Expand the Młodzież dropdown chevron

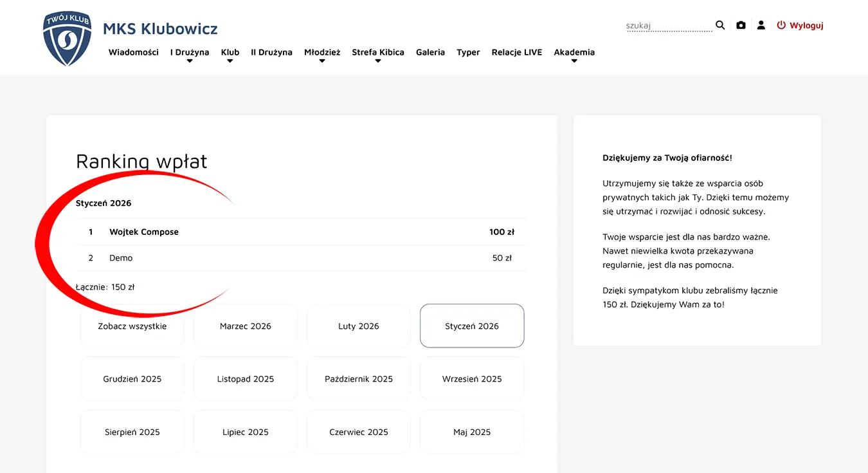pos(321,60)
